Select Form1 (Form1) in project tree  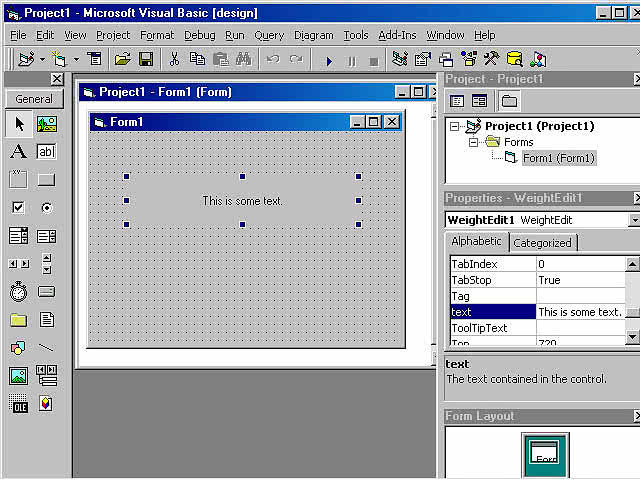[559, 158]
